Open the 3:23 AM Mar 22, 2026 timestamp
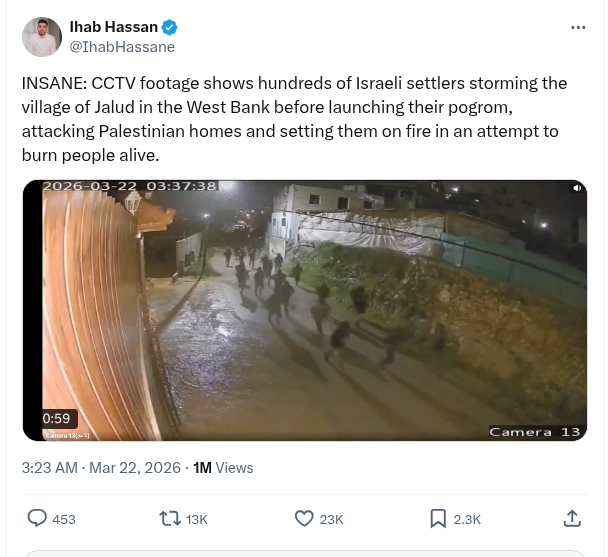The height and width of the screenshot is (557, 608). [x=101, y=467]
